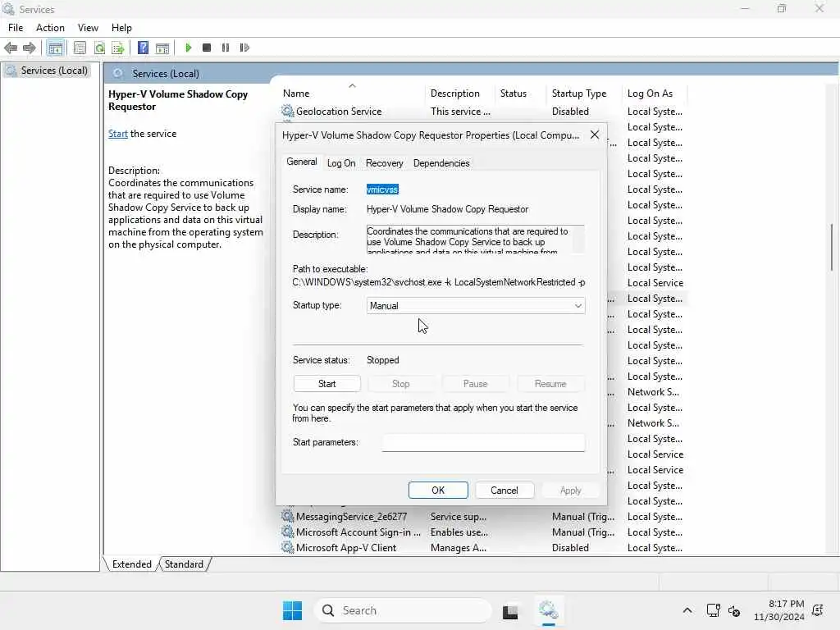The image size is (840, 630).
Task: Click the Pause Service toolbar icon
Action: click(x=226, y=48)
